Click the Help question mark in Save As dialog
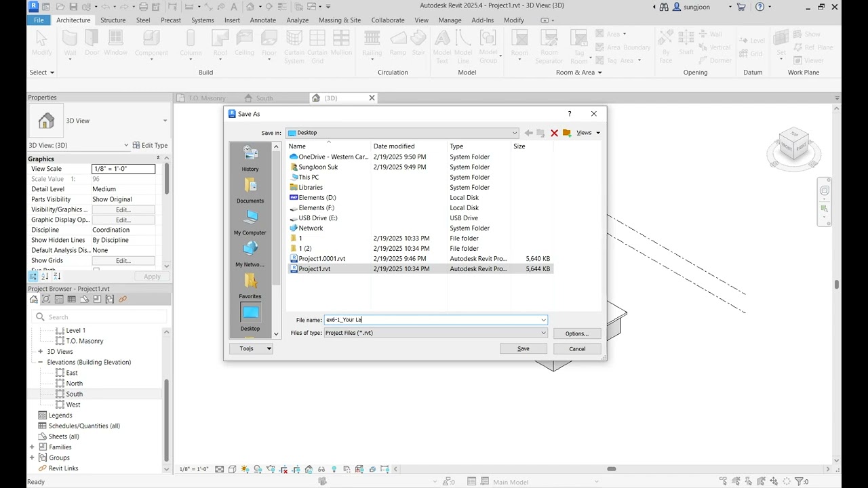The height and width of the screenshot is (488, 868). 570,114
